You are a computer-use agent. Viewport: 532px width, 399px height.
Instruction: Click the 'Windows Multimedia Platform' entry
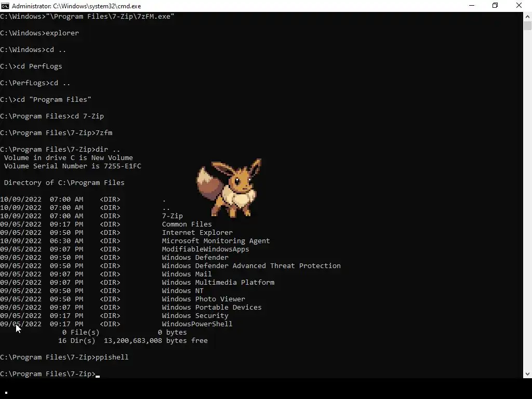(218, 282)
